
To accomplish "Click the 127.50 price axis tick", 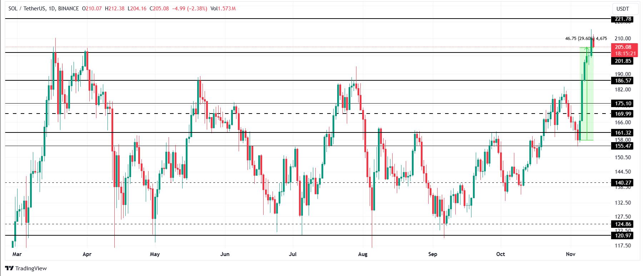I will click(x=623, y=217).
